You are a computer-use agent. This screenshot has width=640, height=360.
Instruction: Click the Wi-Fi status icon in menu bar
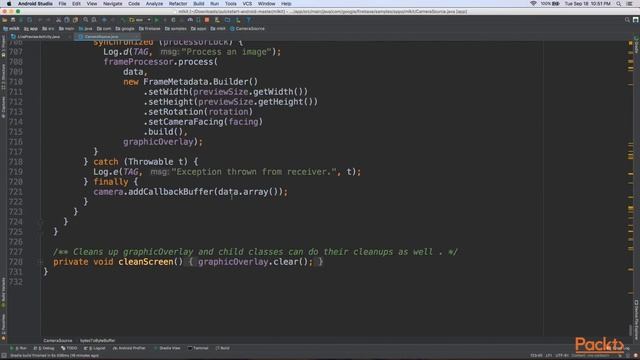(533, 4)
